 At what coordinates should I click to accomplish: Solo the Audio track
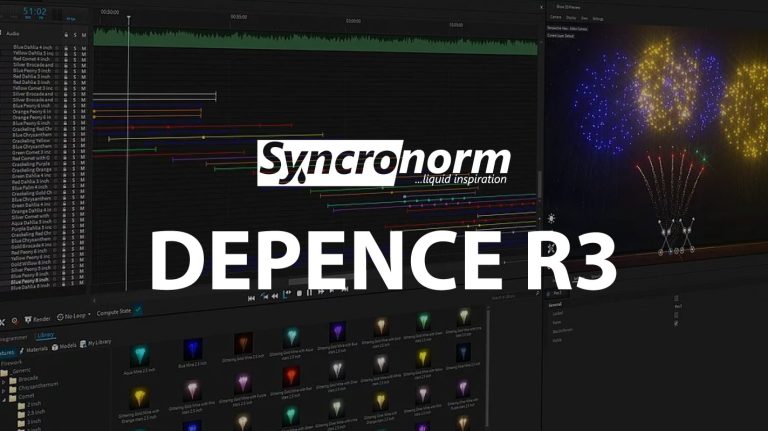75,34
